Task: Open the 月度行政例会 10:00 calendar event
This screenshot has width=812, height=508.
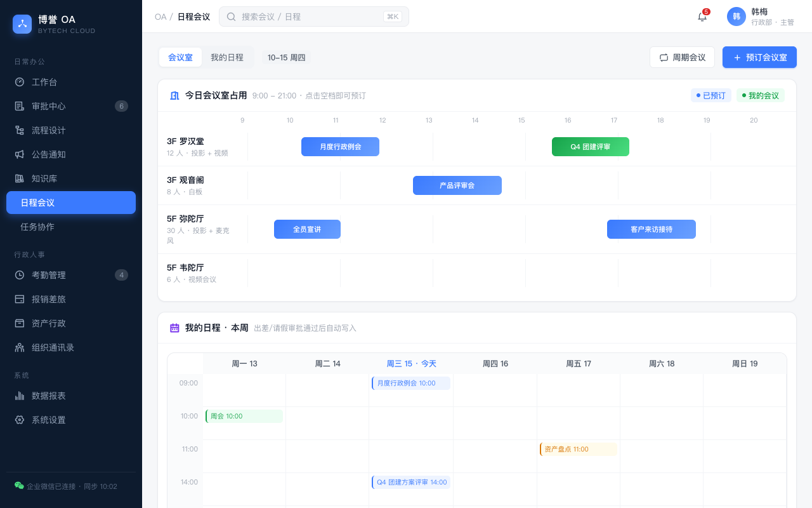Action: pyautogui.click(x=411, y=383)
